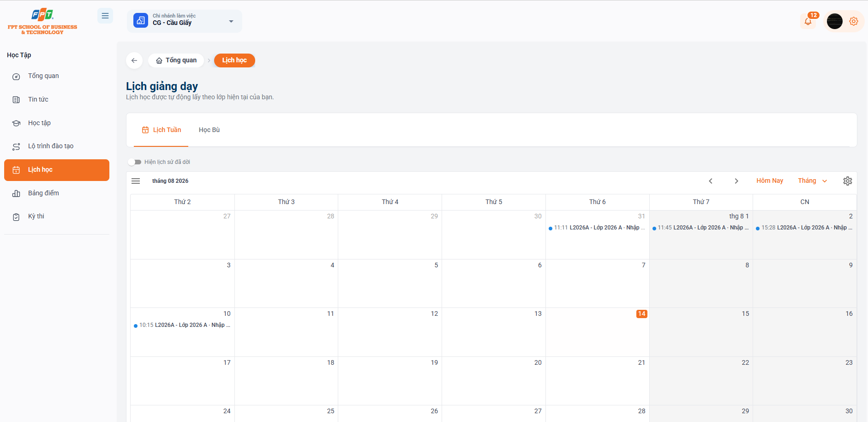Click the tháng 08 2026 title
This screenshot has width=868, height=422.
[170, 181]
